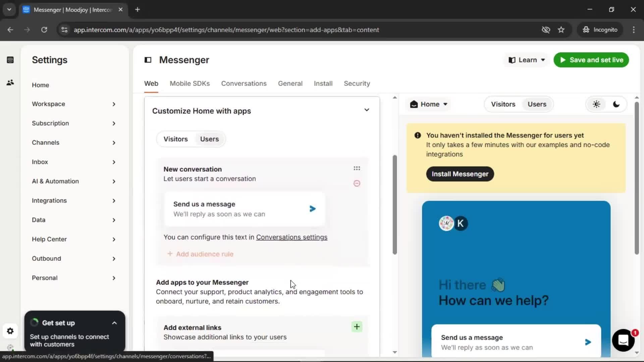Switch to the Conversations tab
The width and height of the screenshot is (644, 362).
(244, 83)
